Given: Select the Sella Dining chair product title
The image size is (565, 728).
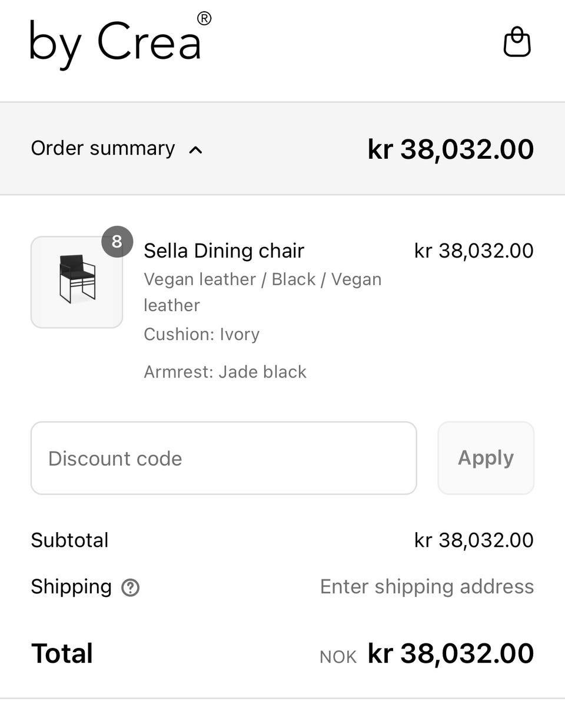Looking at the screenshot, I should tap(224, 251).
